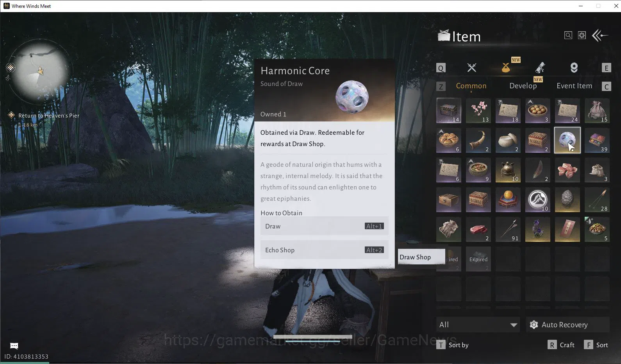Screen dimensions: 621x364
Task: Click the Harmonic Core geode image in tooltip
Action: click(x=352, y=97)
